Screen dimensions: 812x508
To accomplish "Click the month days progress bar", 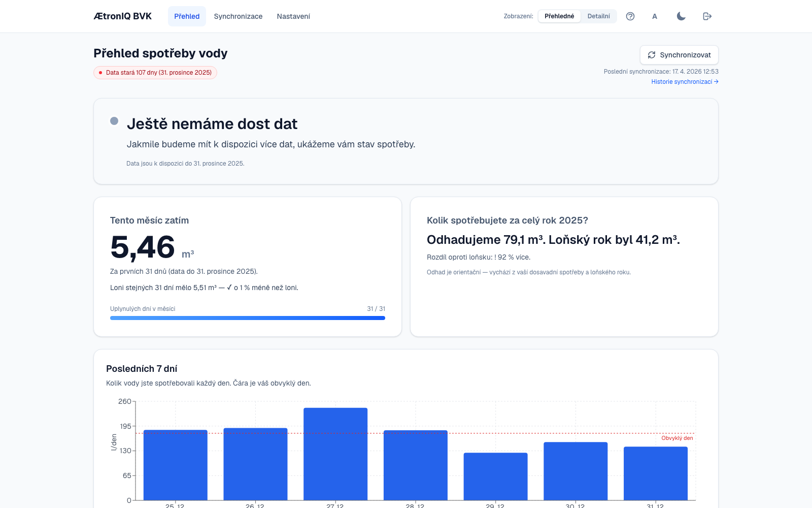I will (248, 318).
